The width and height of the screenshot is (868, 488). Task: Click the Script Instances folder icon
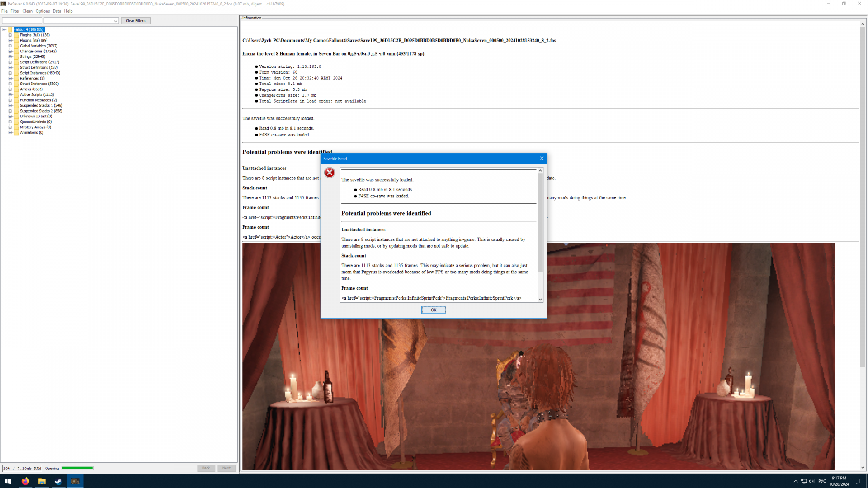tap(16, 73)
